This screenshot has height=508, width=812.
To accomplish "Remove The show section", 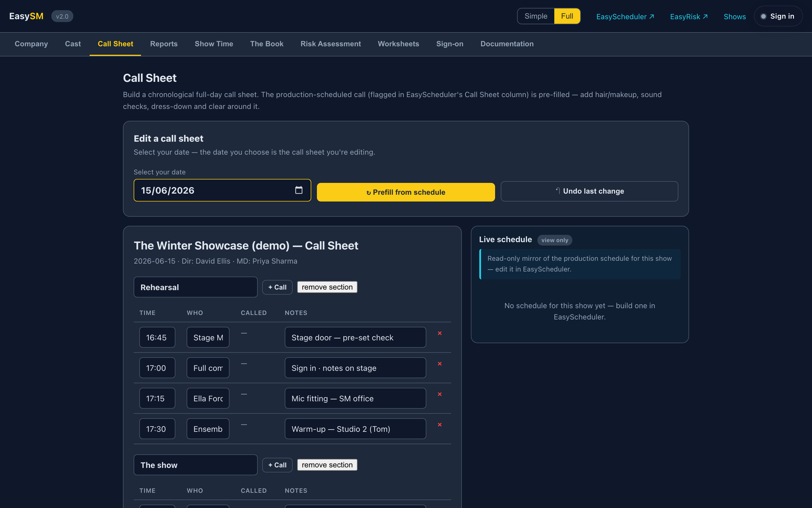I will [x=327, y=465].
